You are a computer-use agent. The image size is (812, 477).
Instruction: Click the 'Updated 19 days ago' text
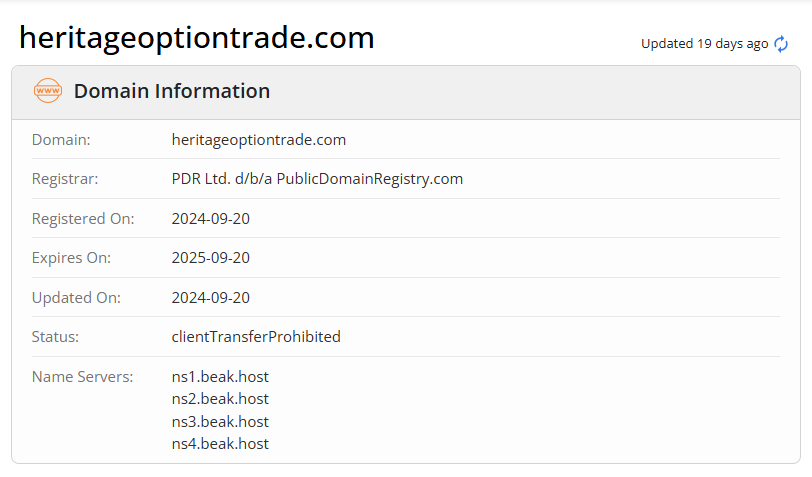[704, 44]
